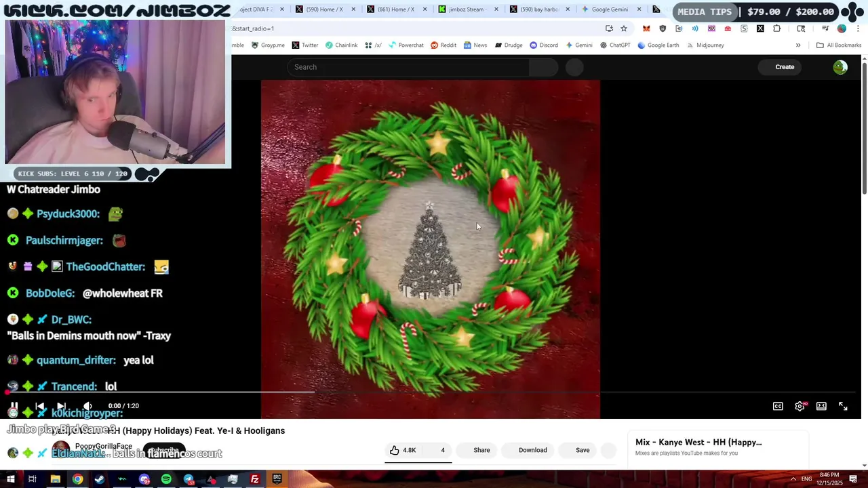This screenshot has width=868, height=488.
Task: Open the All Bookmarks folder
Action: [x=839, y=45]
